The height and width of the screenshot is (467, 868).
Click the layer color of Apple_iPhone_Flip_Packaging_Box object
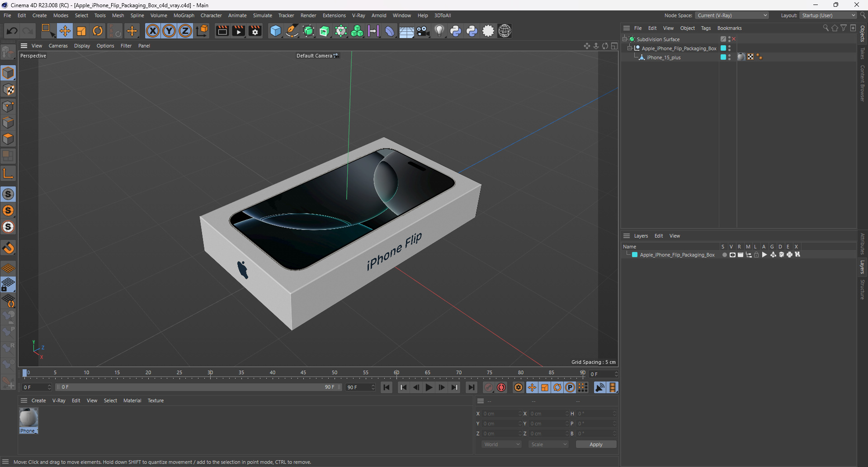pos(723,48)
